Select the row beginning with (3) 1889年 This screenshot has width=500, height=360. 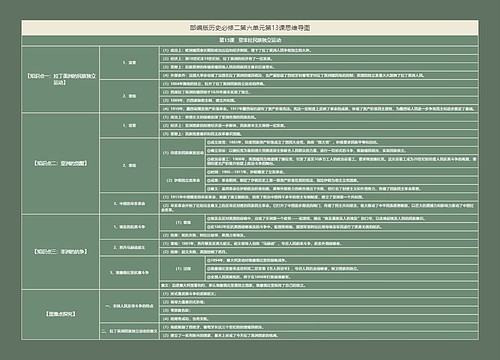[x=319, y=100]
